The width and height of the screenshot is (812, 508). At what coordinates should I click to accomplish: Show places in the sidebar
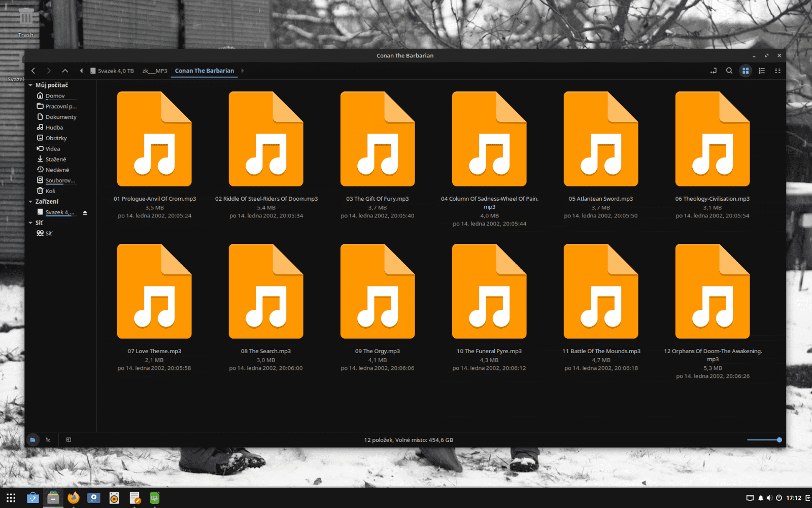pyautogui.click(x=32, y=440)
